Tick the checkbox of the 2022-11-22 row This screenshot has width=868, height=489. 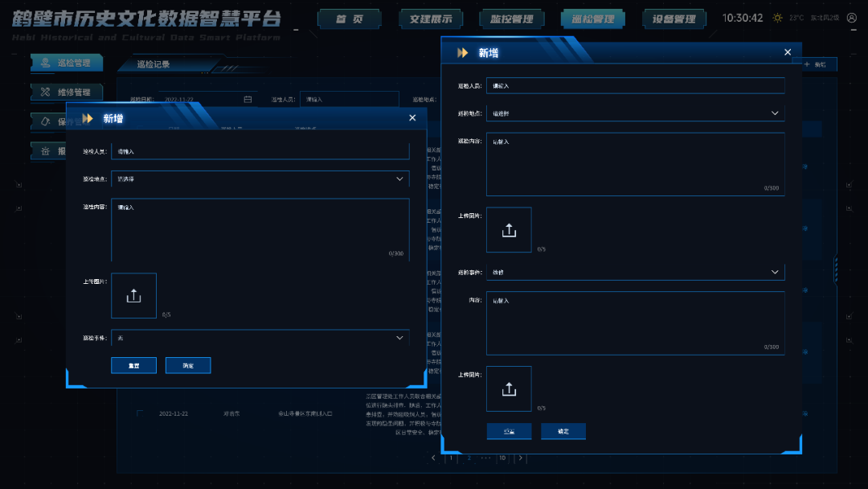pyautogui.click(x=140, y=413)
